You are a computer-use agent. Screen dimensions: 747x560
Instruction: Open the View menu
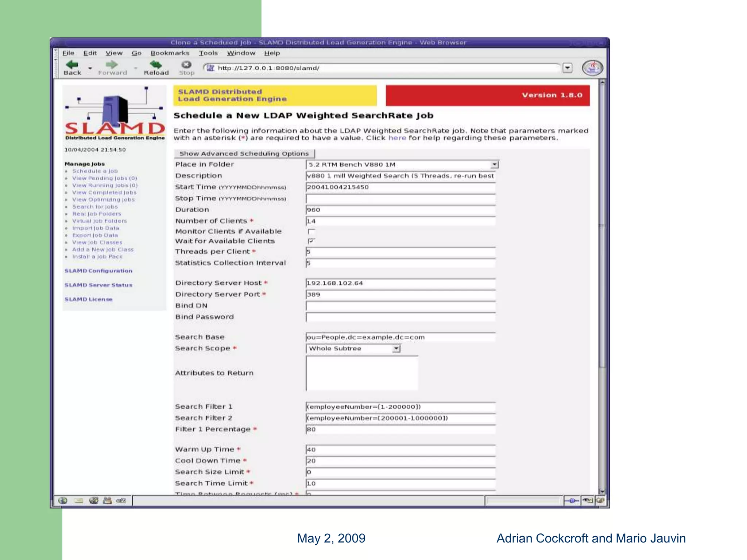click(114, 53)
